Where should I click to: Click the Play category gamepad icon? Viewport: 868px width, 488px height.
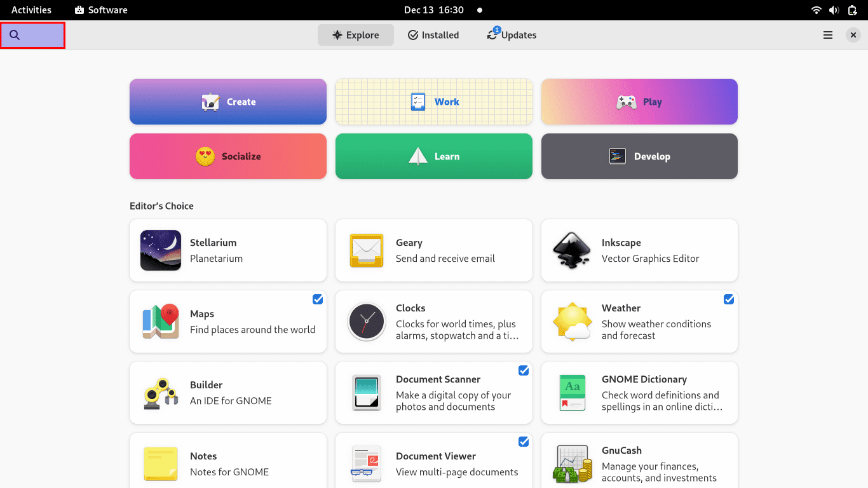627,102
